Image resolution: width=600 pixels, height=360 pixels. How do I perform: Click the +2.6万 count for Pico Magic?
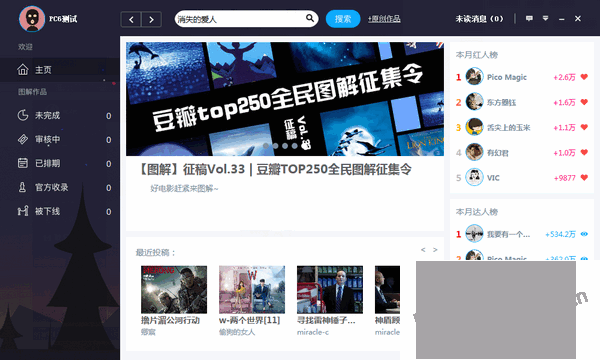pyautogui.click(x=564, y=77)
